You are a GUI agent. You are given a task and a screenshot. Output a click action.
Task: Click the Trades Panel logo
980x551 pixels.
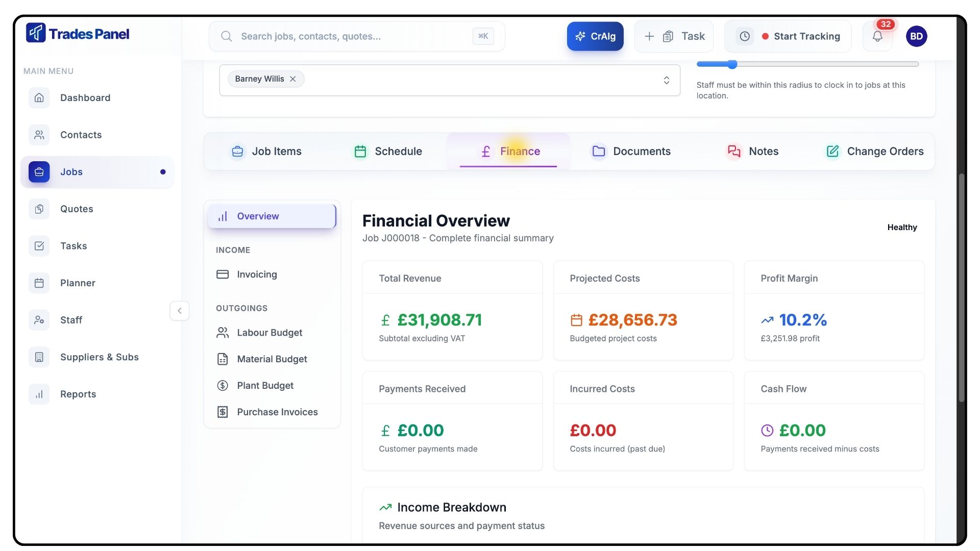(78, 34)
